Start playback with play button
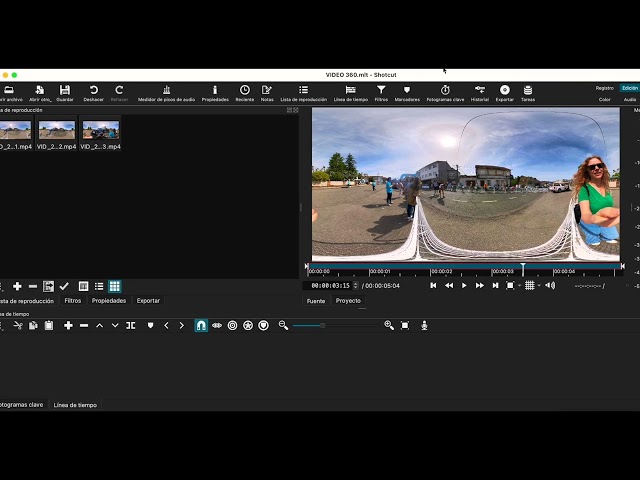Screen dimensions: 640x480 point(464,286)
